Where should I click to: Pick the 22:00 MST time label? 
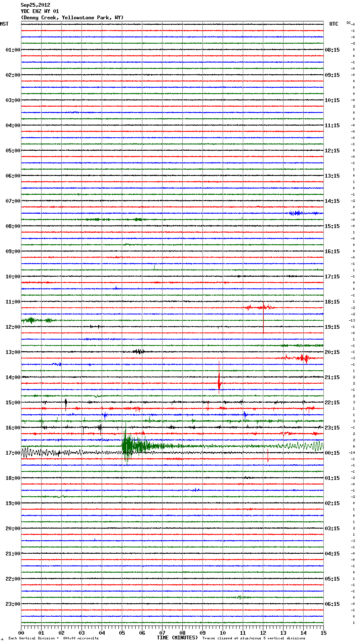(x=13, y=579)
